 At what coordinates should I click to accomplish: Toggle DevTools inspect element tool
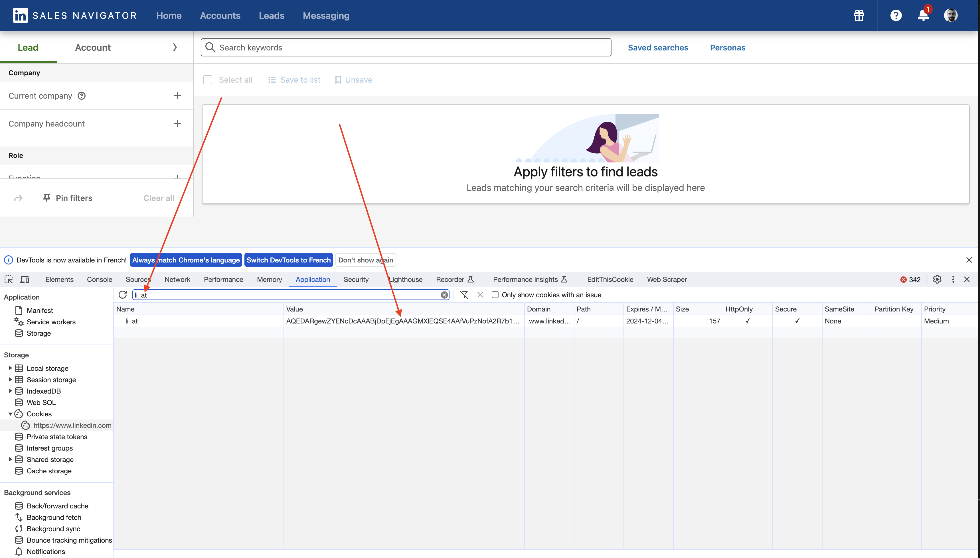[9, 279]
